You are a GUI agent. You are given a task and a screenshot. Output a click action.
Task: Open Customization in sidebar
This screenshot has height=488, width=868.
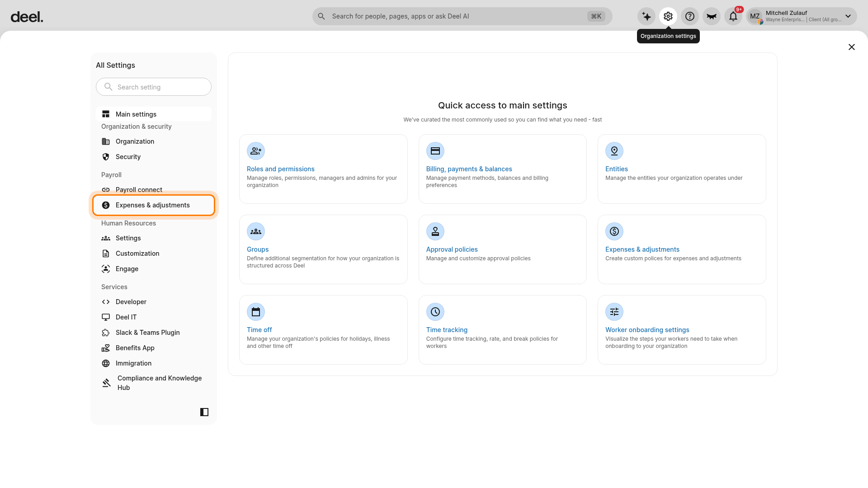pos(154,253)
